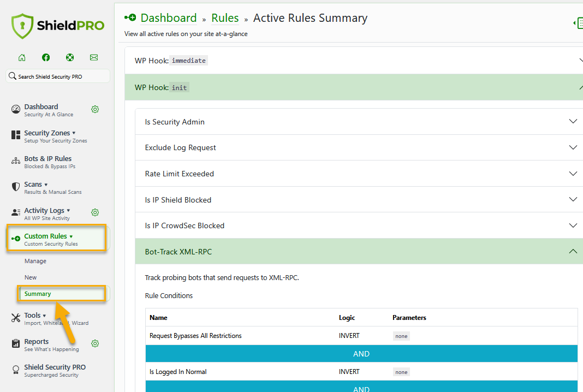This screenshot has height=392, width=583.
Task: Expand the Activity Logs menu
Action: (x=47, y=214)
